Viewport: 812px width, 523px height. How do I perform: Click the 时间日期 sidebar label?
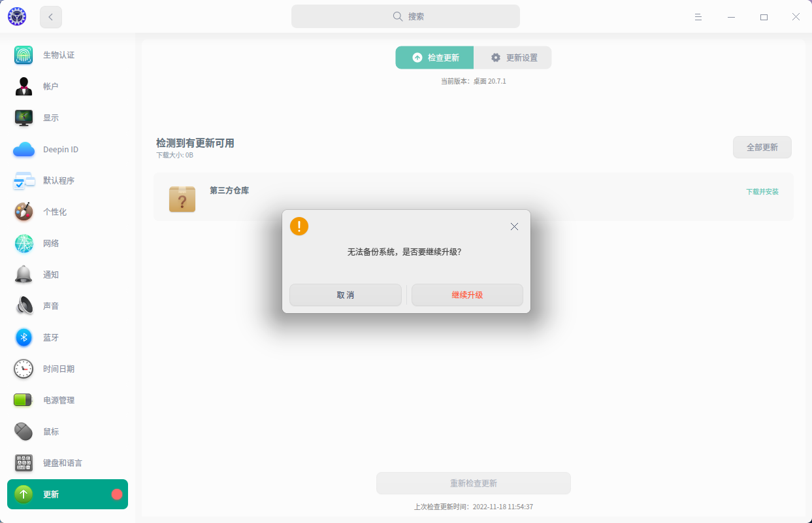point(59,369)
